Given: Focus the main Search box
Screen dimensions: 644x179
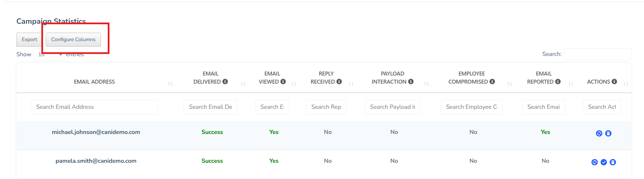Looking at the screenshot, I should [x=598, y=54].
